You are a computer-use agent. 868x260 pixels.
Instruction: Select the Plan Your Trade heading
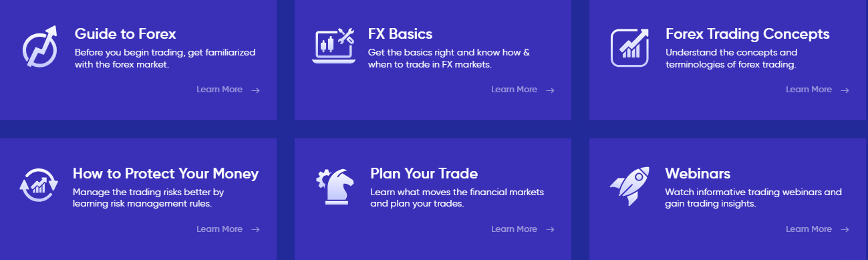424,174
